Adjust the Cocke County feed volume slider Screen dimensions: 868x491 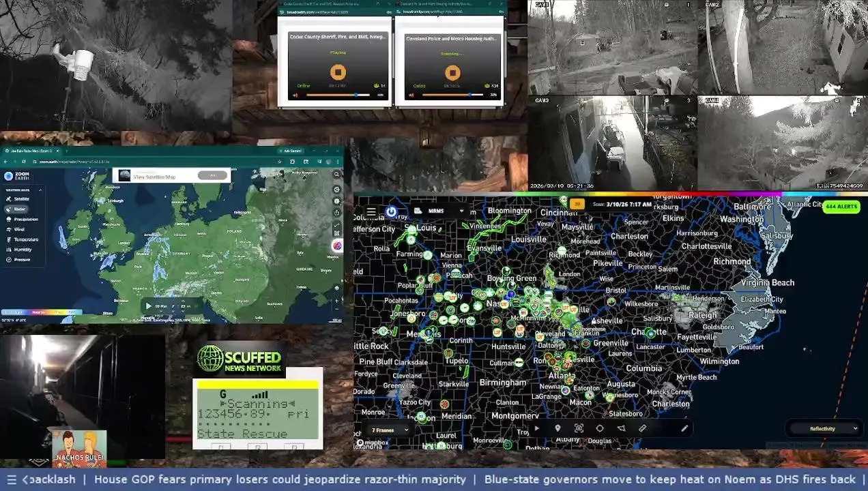(338, 95)
